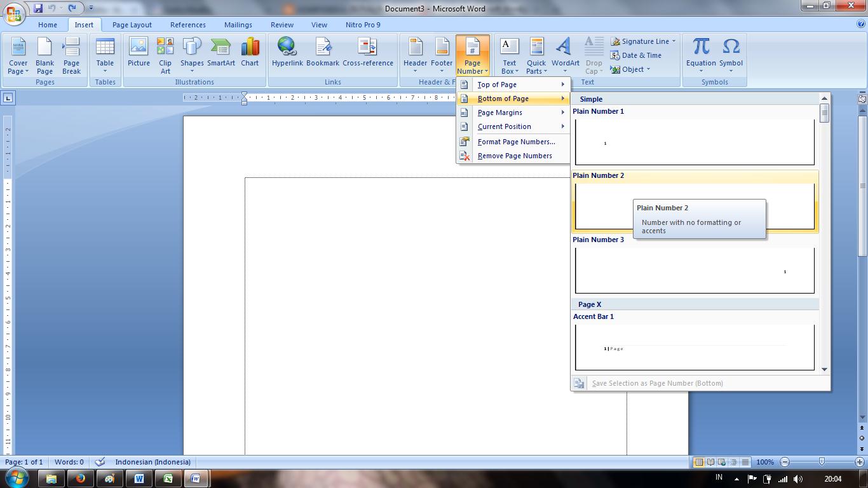The width and height of the screenshot is (868, 488).
Task: Click the Zoom Out minus button
Action: click(x=785, y=462)
